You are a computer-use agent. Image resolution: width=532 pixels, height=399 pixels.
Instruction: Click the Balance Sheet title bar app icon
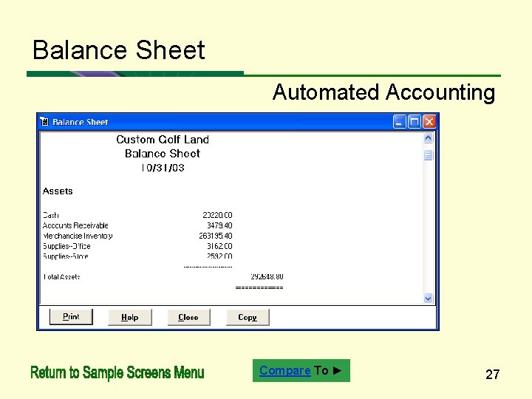click(x=44, y=121)
